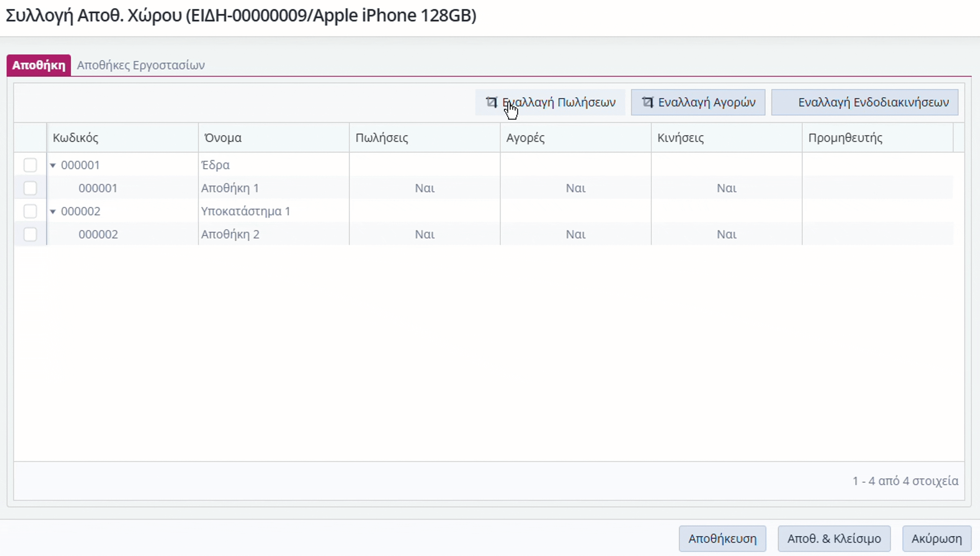
Task: Cancel with the Ακύρωση button
Action: [936, 538]
